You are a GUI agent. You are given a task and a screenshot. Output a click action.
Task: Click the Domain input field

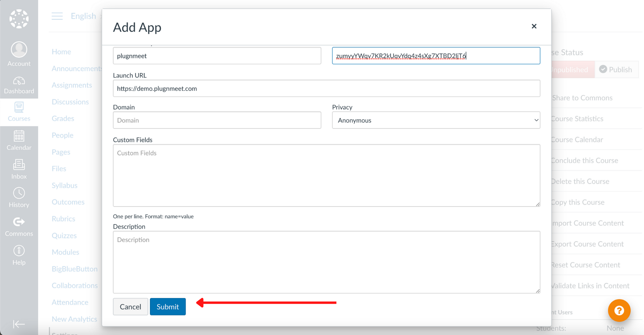pos(217,120)
